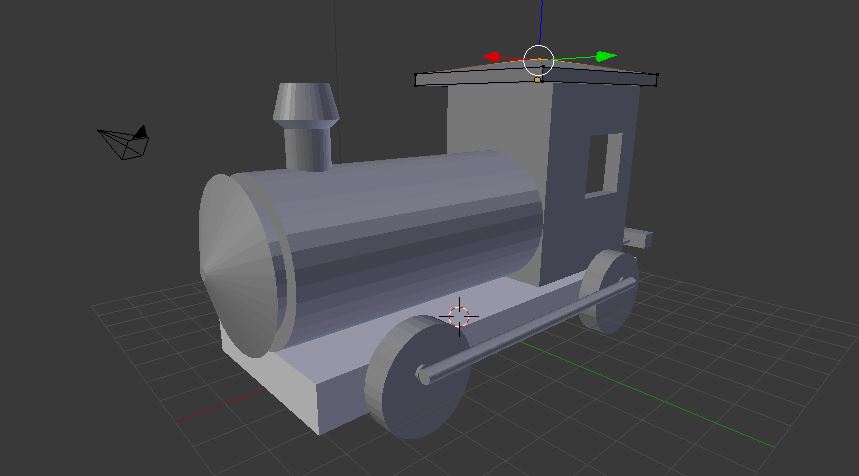859x476 pixels.
Task: Click the white manipulator center circle
Action: pyautogui.click(x=539, y=60)
